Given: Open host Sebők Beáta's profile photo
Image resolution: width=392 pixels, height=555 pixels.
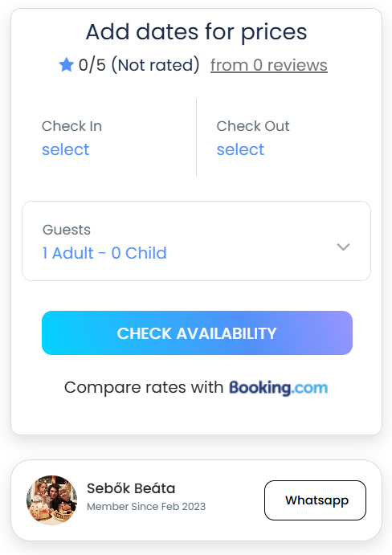Looking at the screenshot, I should [x=51, y=500].
